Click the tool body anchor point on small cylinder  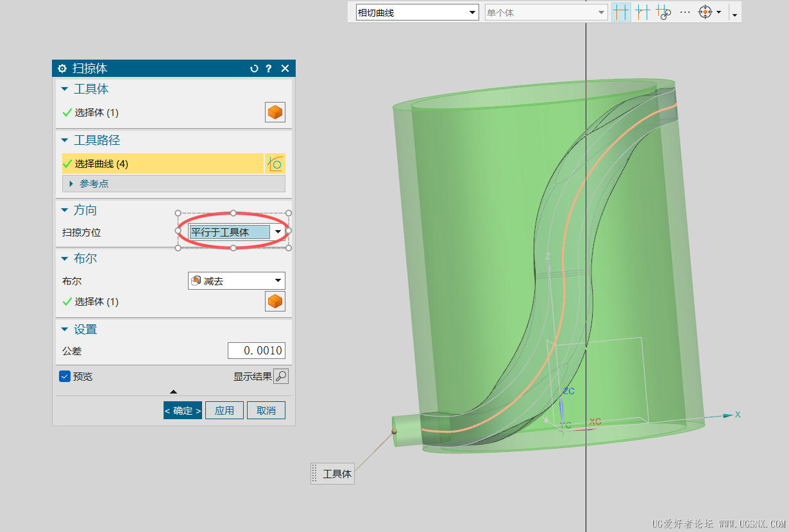tap(394, 431)
